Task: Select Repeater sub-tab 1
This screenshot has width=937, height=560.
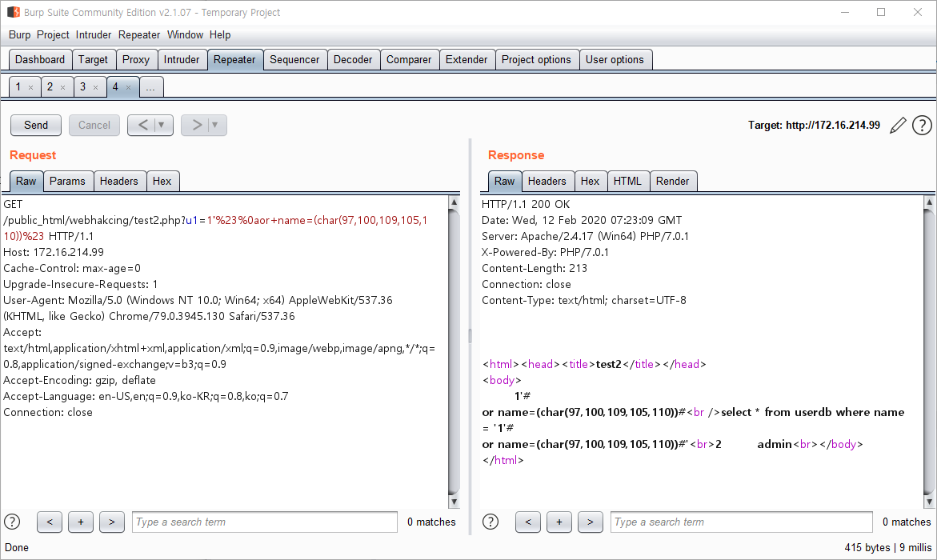Action: pyautogui.click(x=18, y=87)
